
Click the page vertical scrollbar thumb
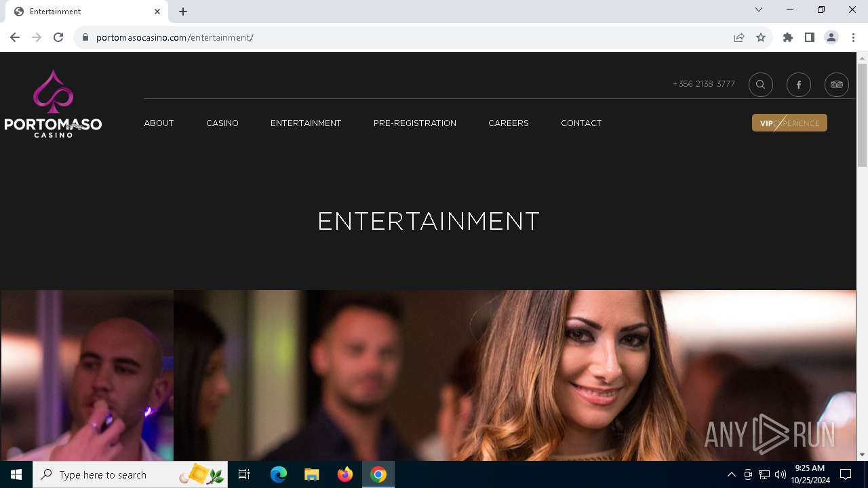coord(862,115)
